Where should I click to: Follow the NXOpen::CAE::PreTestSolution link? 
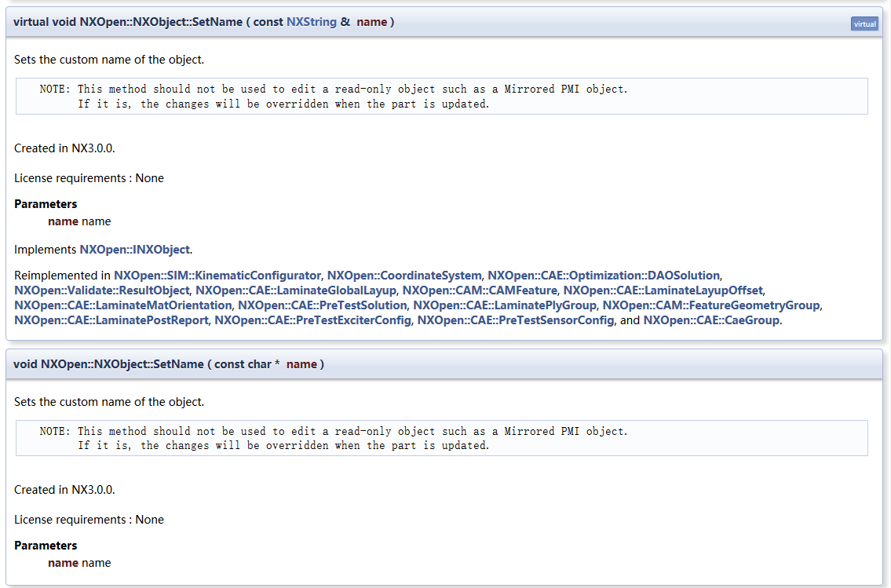pos(322,305)
